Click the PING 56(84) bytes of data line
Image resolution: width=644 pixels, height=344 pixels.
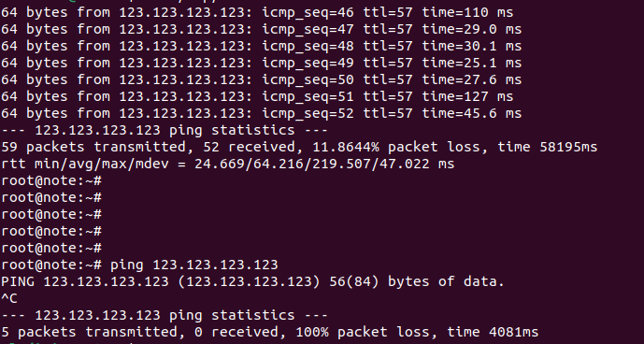252,282
